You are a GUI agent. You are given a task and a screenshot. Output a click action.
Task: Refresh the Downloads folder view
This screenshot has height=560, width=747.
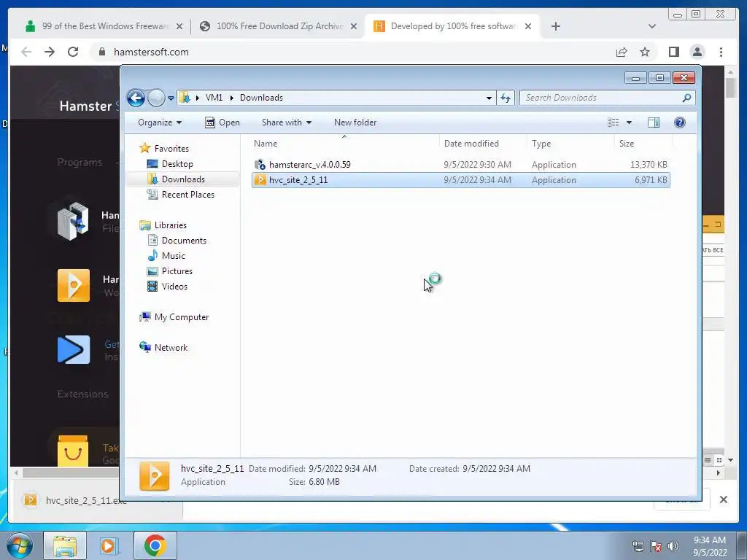pos(506,98)
